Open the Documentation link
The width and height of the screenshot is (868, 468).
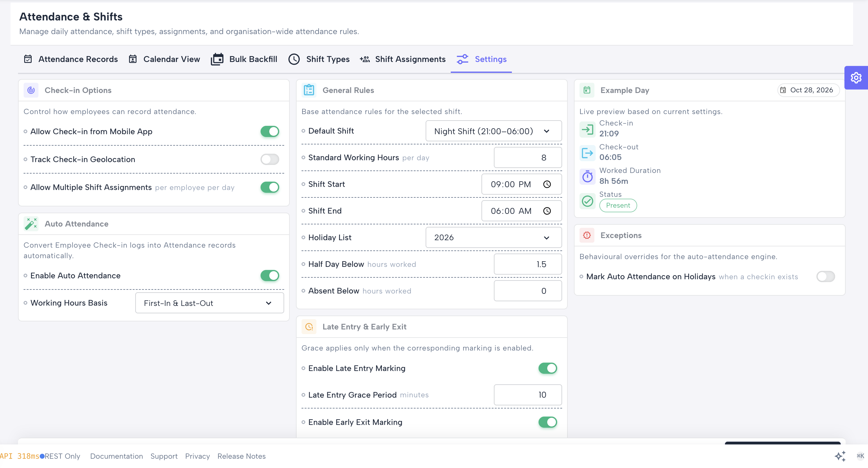tap(117, 456)
